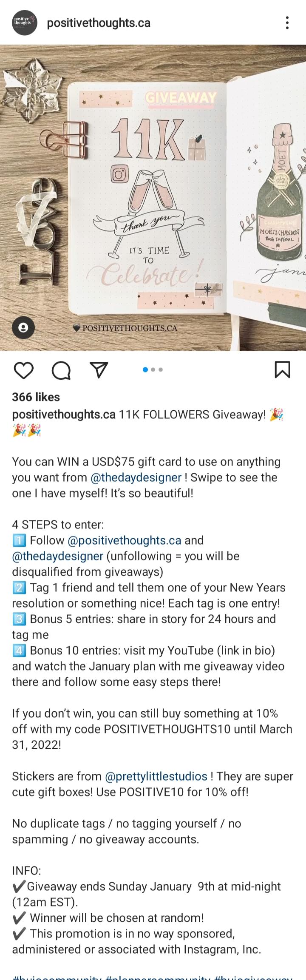Save post with bookmark icon
The image size is (306, 980).
click(x=283, y=369)
